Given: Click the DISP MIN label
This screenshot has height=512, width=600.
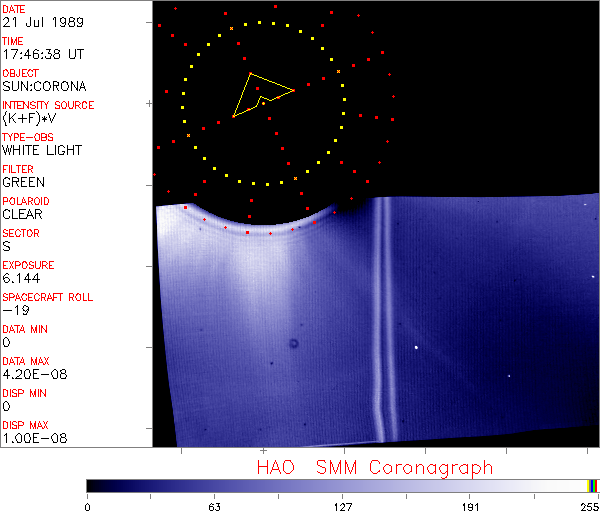Looking at the screenshot, I should pyautogui.click(x=24, y=393).
